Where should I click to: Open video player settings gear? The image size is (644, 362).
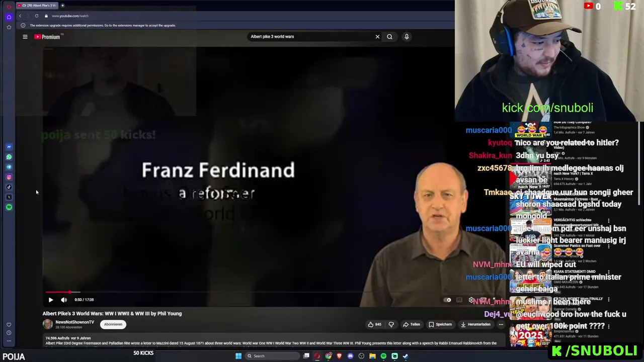coord(471,300)
